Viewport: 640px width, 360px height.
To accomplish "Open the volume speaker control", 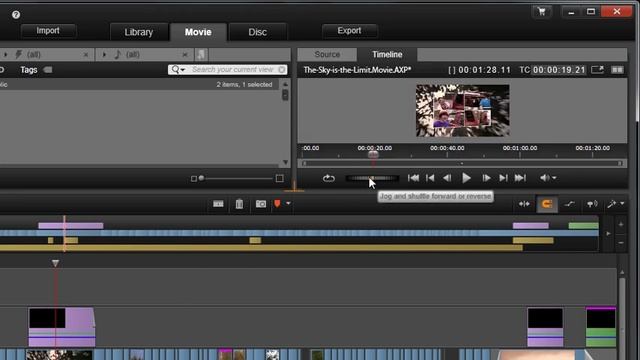I will (544, 178).
